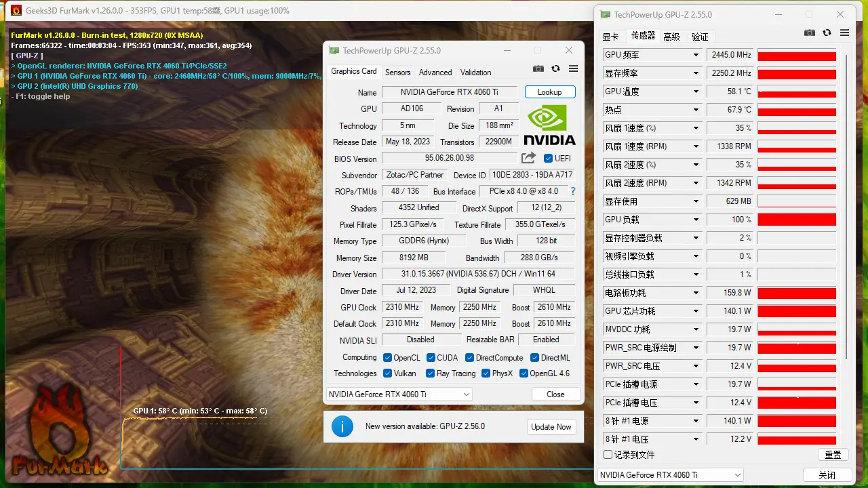Click the 关闭 close button in the sensor window
This screenshot has width=868, height=488.
827,475
